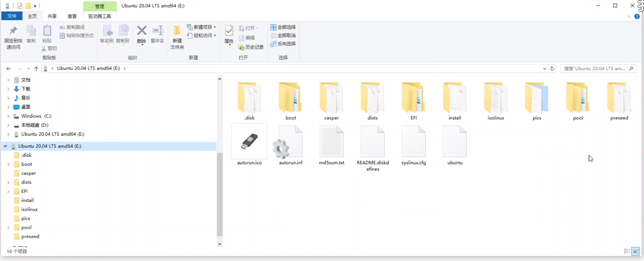The width and height of the screenshot is (644, 261).
Task: Click History (历史记录) button
Action: click(x=251, y=47)
